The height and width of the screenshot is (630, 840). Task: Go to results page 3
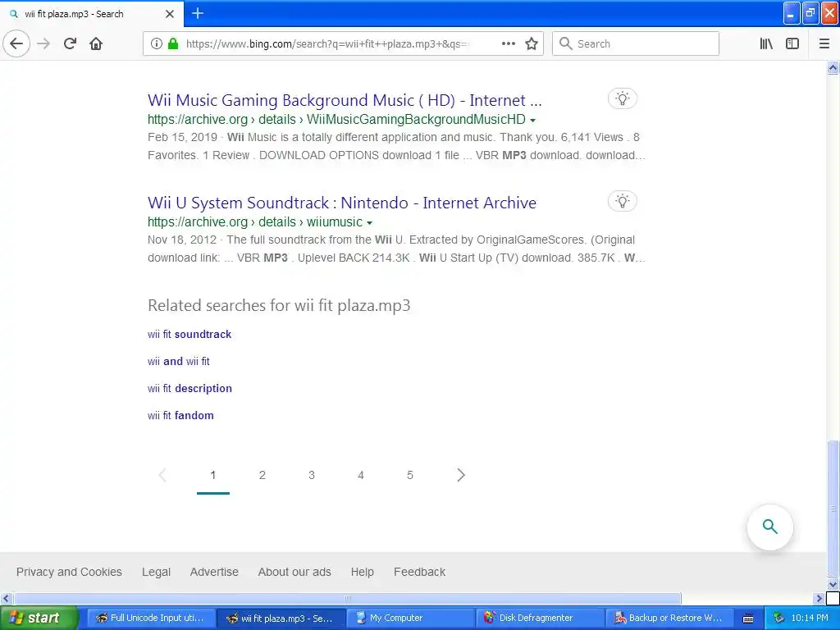[x=312, y=475]
